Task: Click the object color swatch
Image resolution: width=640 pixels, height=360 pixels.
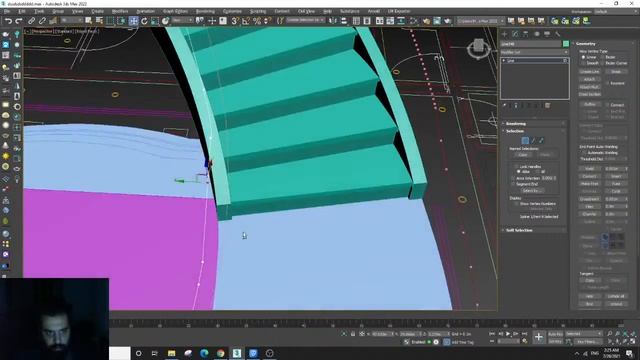Action: (x=566, y=44)
